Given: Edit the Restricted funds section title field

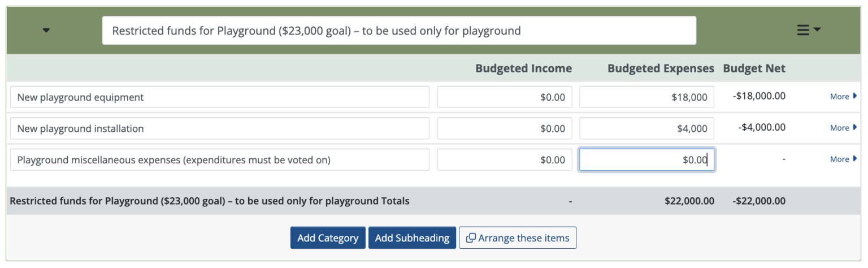Looking at the screenshot, I should tap(398, 31).
